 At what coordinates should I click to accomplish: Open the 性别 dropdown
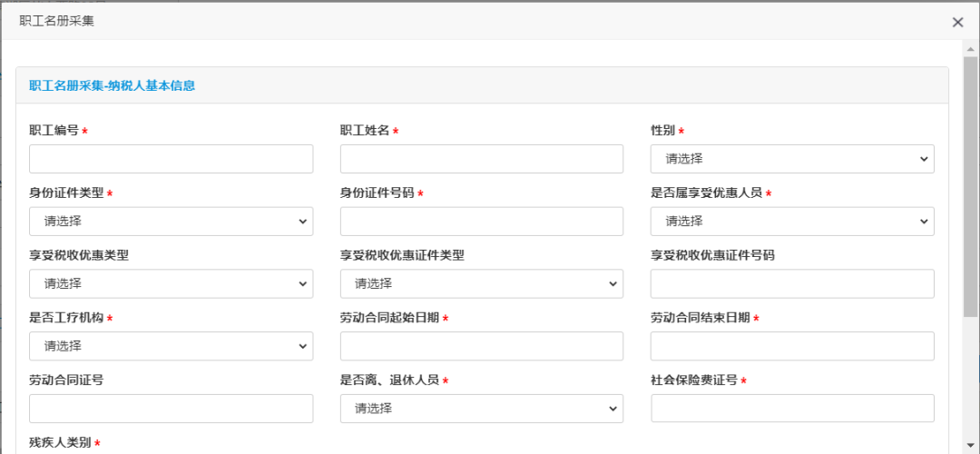[792, 159]
